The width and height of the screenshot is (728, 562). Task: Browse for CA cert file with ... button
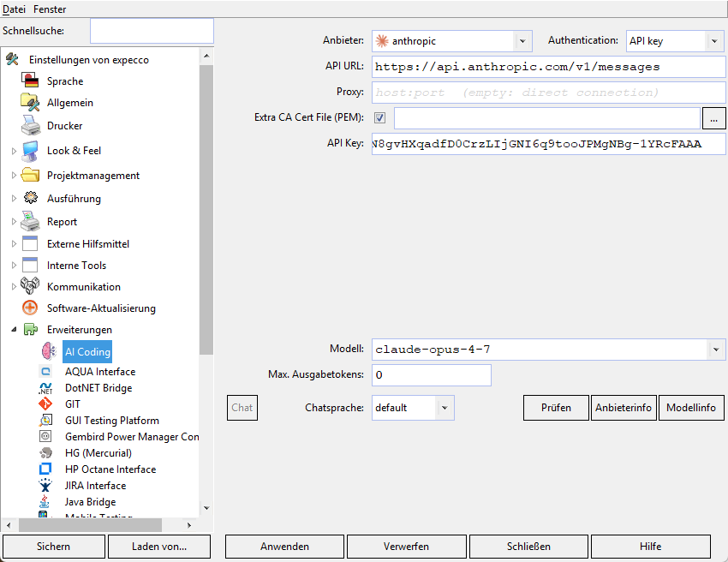(x=713, y=118)
